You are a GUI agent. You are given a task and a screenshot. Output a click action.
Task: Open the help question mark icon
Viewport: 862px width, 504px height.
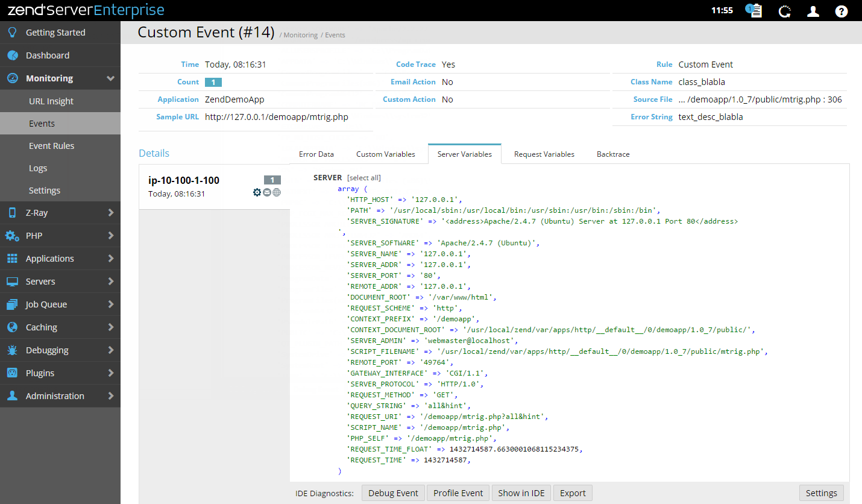tap(842, 11)
